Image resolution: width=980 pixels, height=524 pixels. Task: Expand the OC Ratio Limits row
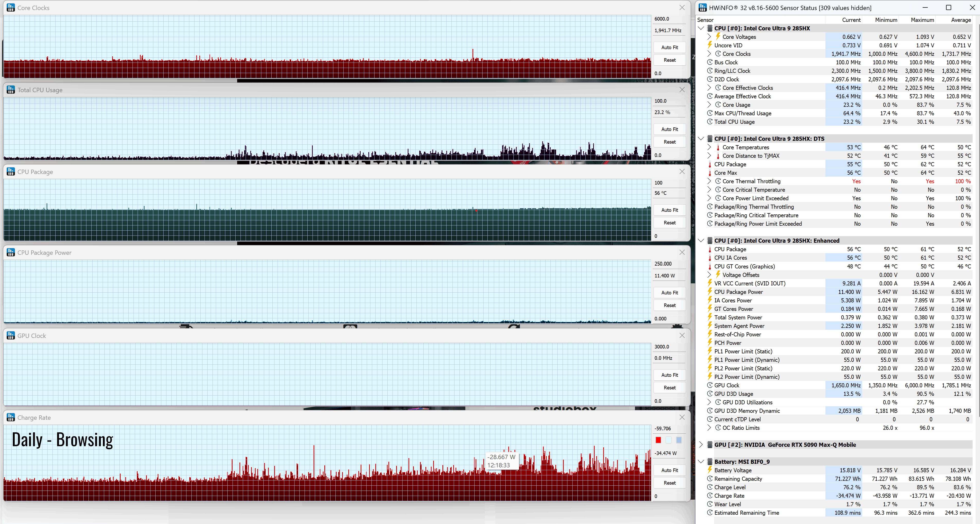point(709,428)
